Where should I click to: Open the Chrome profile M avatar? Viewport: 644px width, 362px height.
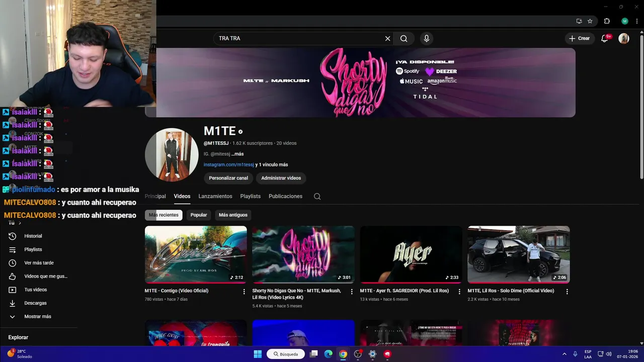[625, 21]
